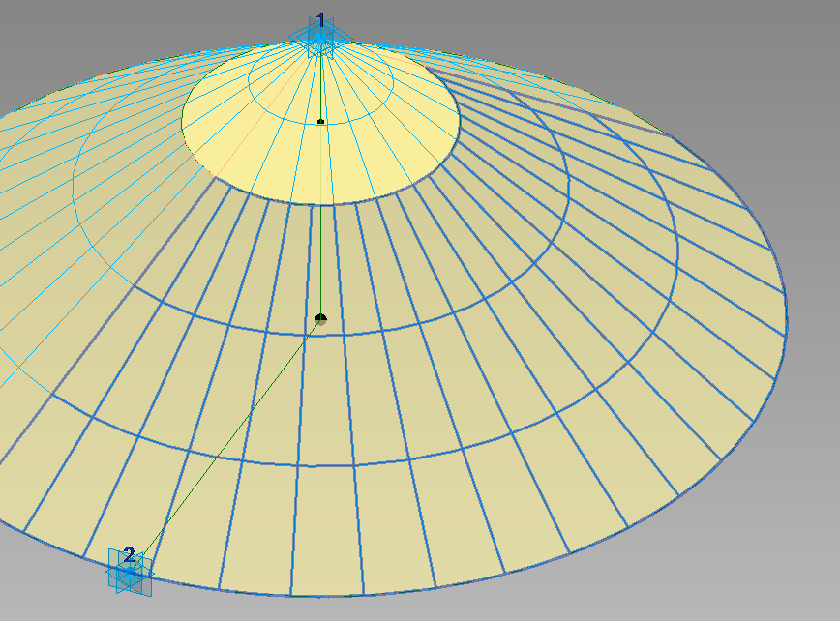Click the blue dot at grid marker 1 center
Image resolution: width=840 pixels, height=621 pixels.
[x=321, y=39]
